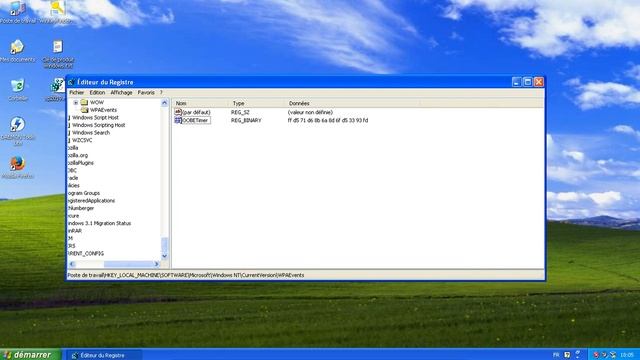Select the (par défaut) value name
This screenshot has width=640, height=360.
[x=196, y=112]
